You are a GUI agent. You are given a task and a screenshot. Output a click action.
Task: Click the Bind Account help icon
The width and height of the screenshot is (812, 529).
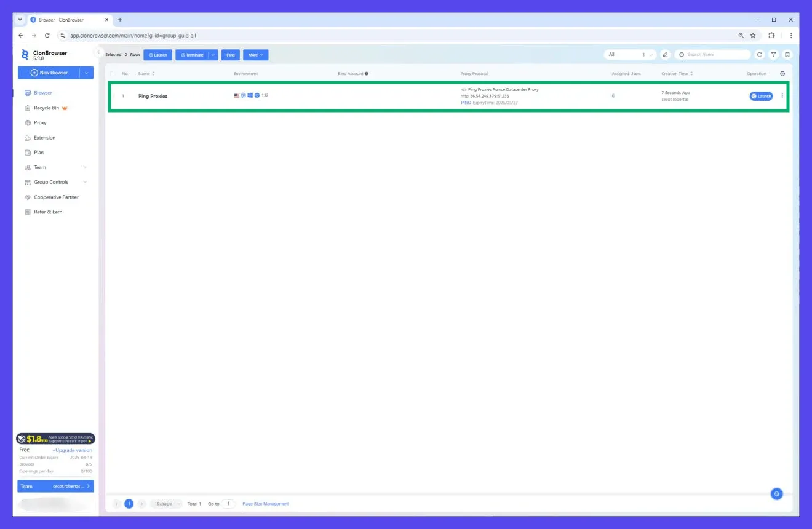pyautogui.click(x=367, y=74)
